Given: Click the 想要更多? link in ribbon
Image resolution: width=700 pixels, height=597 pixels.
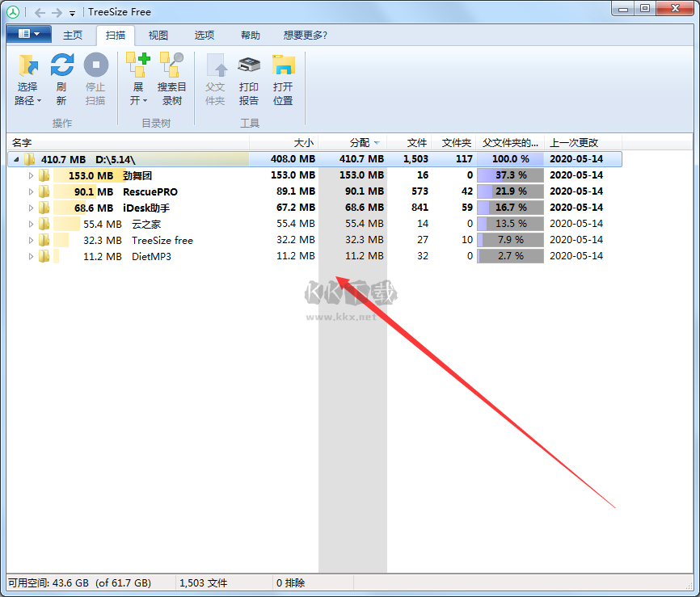Looking at the screenshot, I should click(305, 36).
